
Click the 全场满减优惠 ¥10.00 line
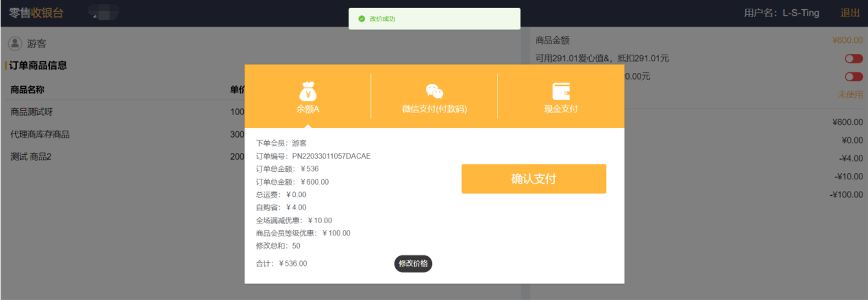pos(294,220)
